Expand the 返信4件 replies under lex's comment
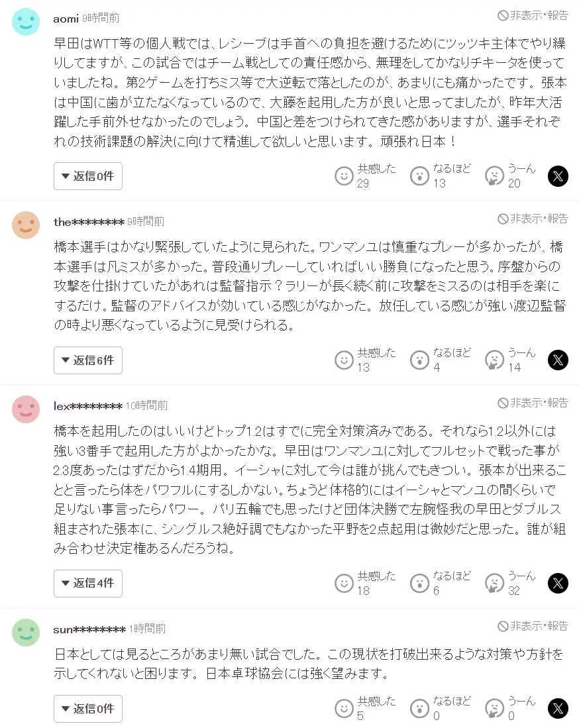 87,583
